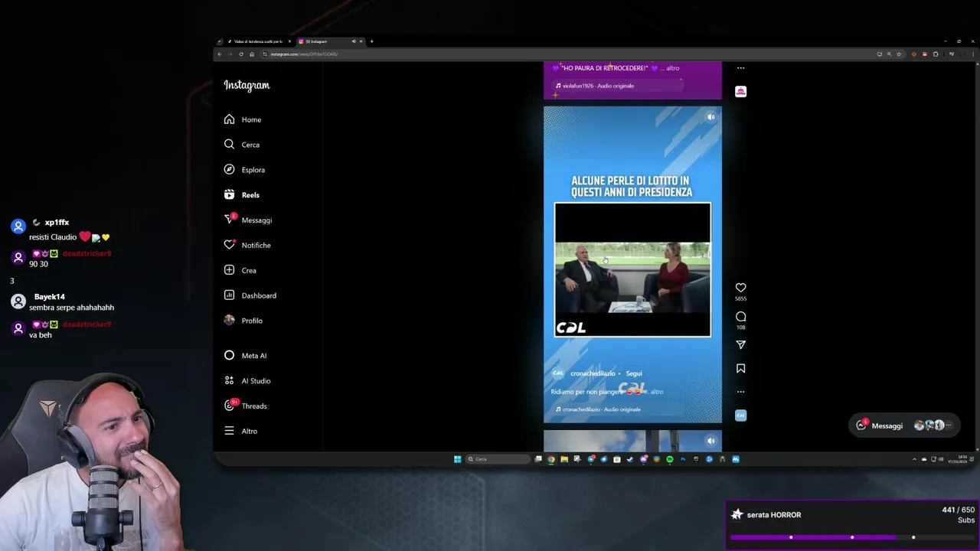Image resolution: width=980 pixels, height=551 pixels.
Task: Open the Cerca search panel
Action: [x=242, y=145]
